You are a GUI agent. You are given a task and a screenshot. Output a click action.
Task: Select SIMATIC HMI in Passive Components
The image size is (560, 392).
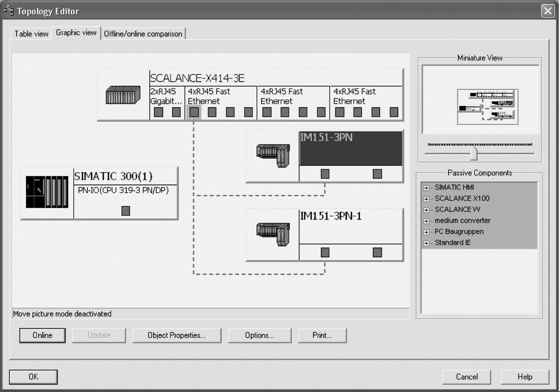click(x=454, y=187)
